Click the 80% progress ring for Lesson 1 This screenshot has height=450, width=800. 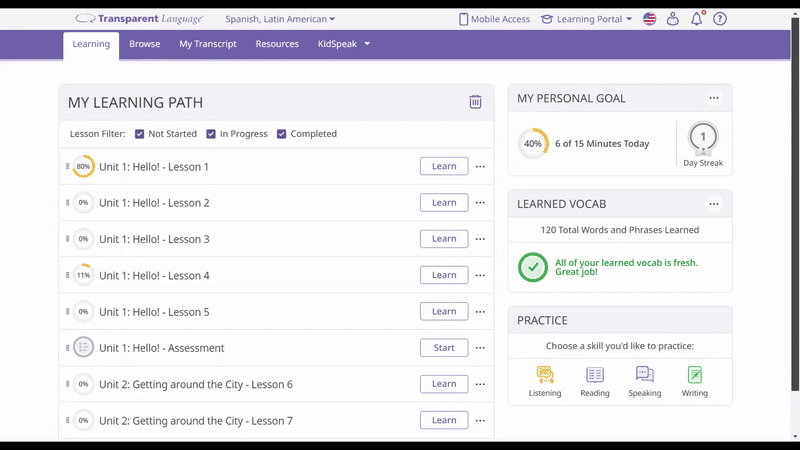click(x=83, y=166)
